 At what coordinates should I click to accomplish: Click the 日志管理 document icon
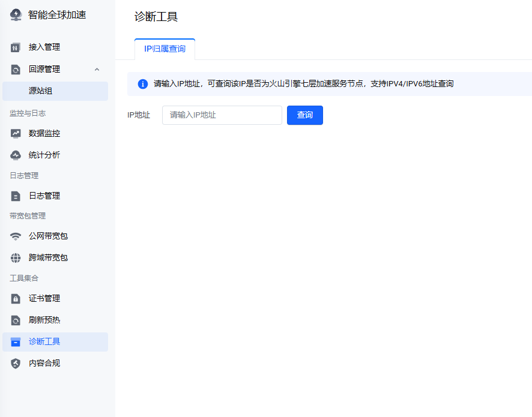point(16,196)
